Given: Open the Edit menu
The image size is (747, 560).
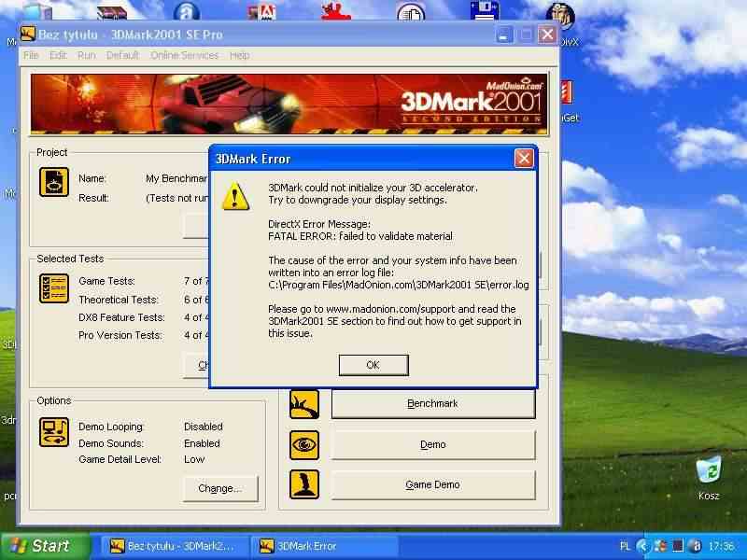Looking at the screenshot, I should tap(58, 55).
